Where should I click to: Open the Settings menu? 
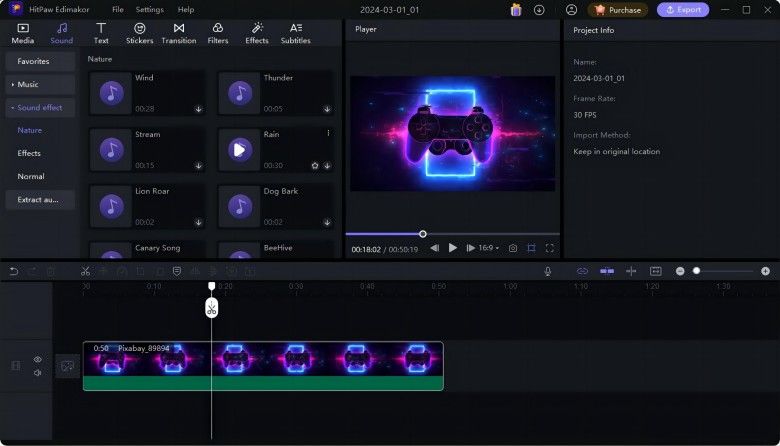[x=149, y=9]
